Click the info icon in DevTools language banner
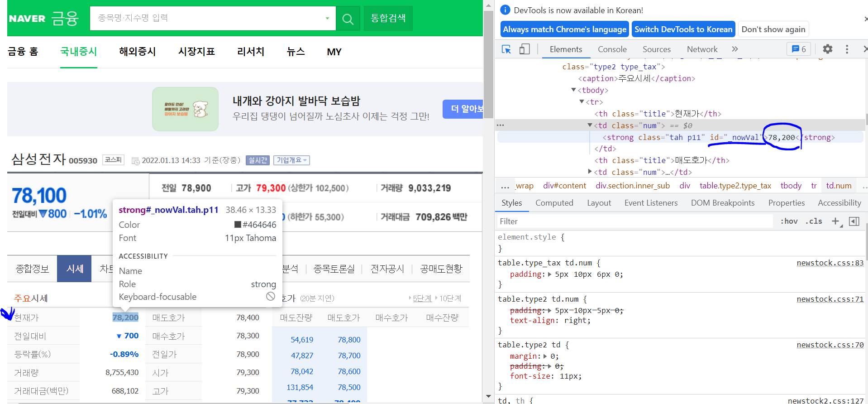868x404 pixels. [506, 10]
